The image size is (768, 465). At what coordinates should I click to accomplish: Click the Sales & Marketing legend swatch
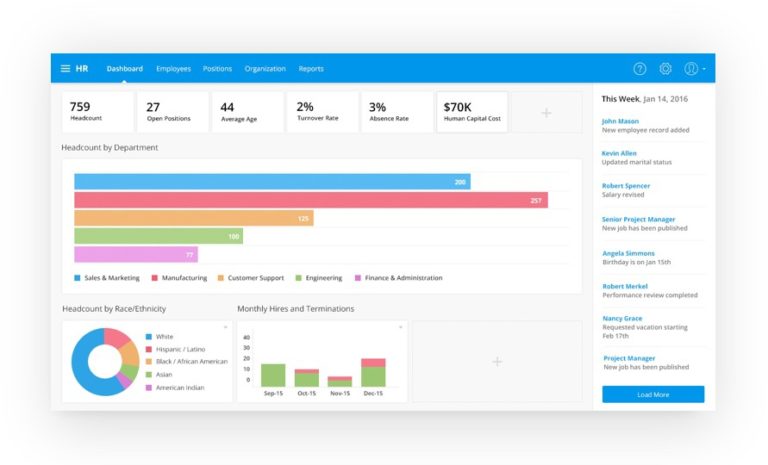pyautogui.click(x=77, y=278)
